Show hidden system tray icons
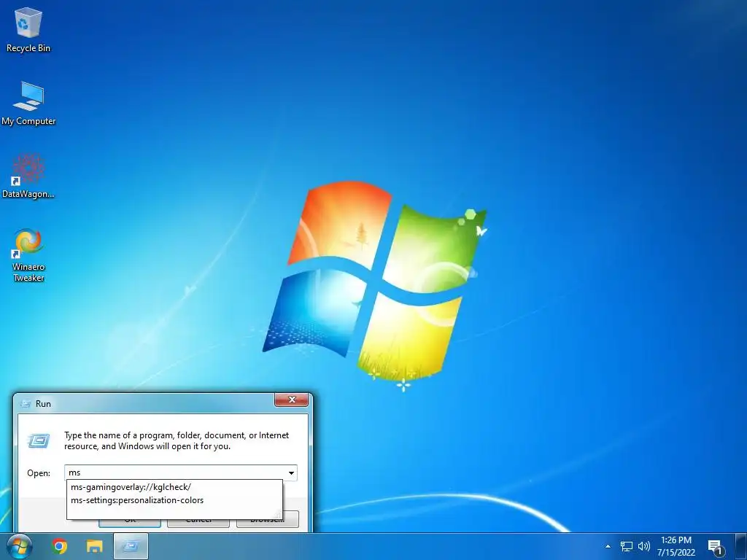The width and height of the screenshot is (747, 560). 608,546
